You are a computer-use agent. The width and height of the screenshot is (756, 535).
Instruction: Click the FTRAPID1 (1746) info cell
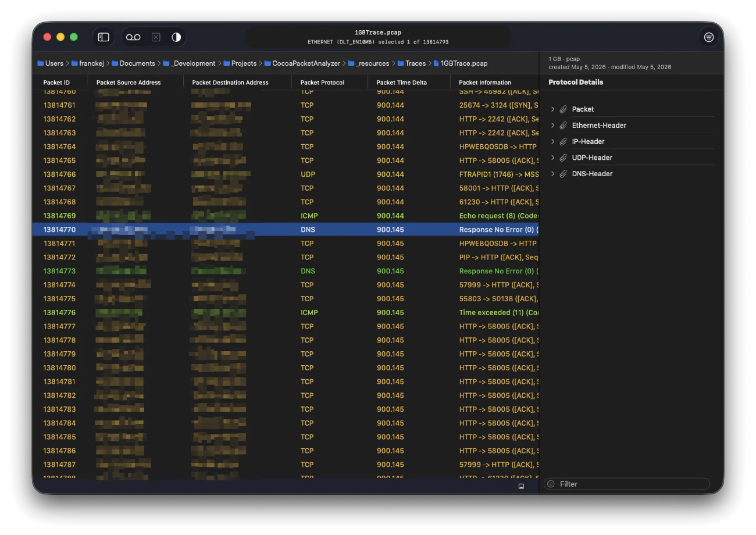tap(499, 174)
